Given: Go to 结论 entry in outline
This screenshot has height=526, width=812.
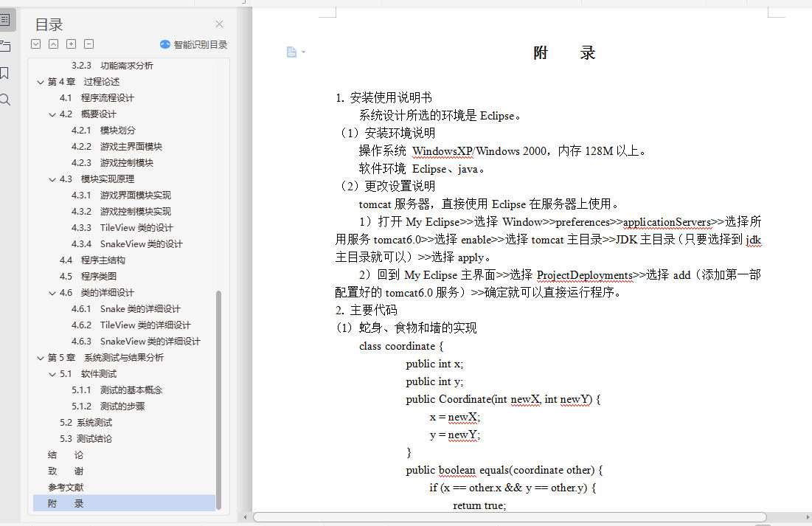Looking at the screenshot, I should [65, 455].
